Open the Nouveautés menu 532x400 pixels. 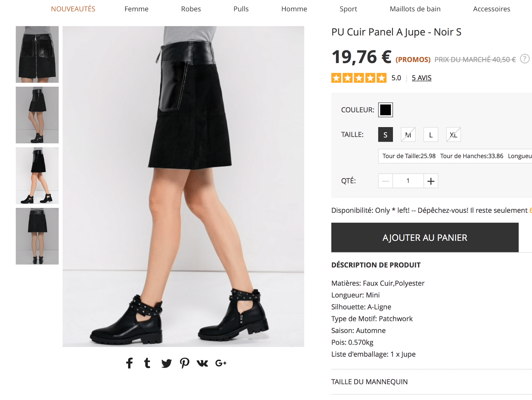click(x=73, y=9)
